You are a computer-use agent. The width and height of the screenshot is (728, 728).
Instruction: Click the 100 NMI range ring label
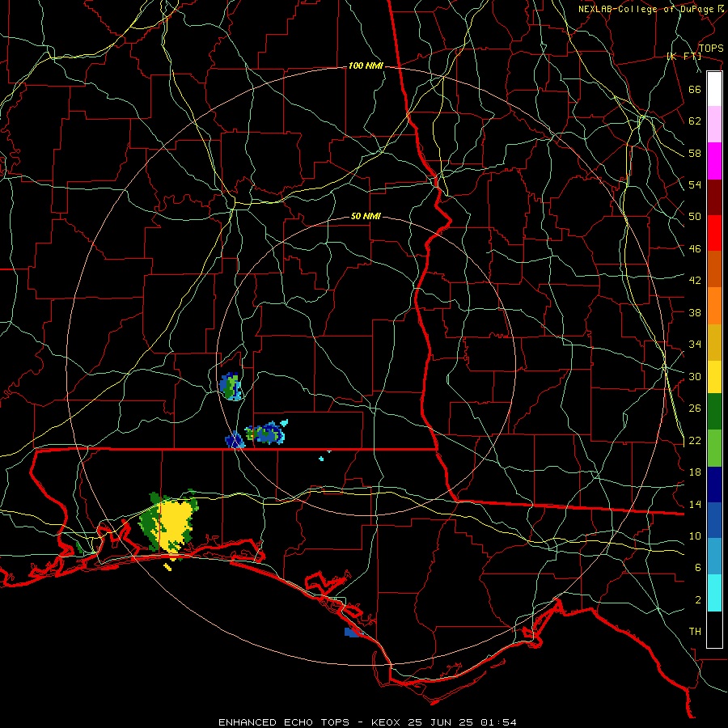(366, 66)
